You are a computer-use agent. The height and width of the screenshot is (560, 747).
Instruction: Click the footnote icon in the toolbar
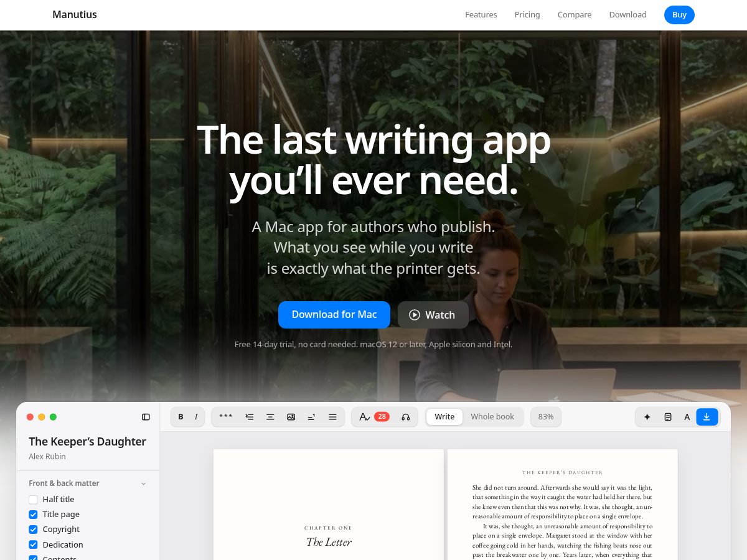pos(311,417)
